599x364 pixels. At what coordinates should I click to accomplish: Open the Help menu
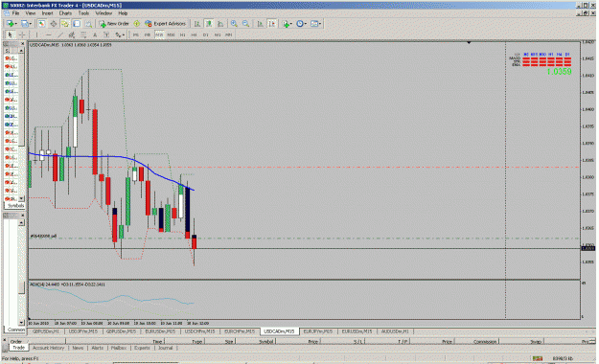123,13
